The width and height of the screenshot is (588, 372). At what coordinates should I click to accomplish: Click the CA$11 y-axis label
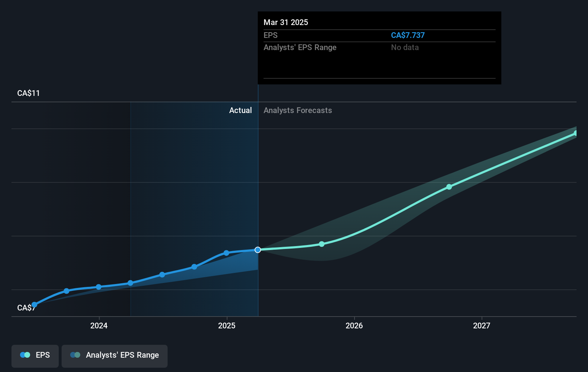click(29, 93)
